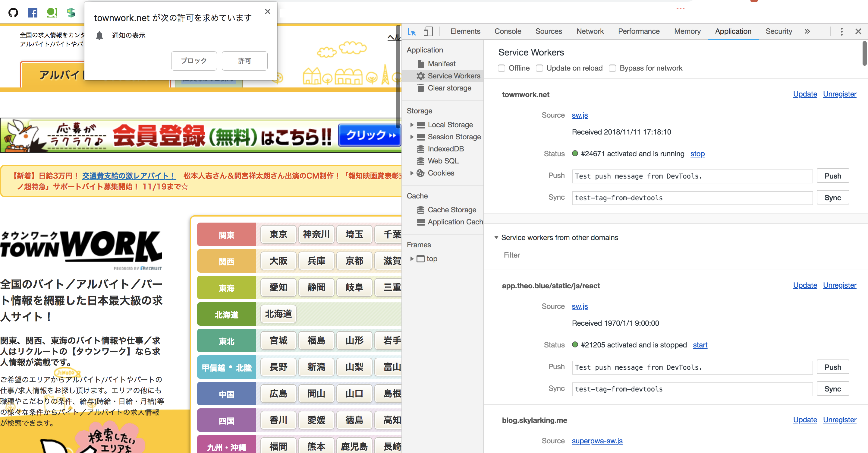Click Unregister for townwork.net service worker
Viewport: 868px width, 453px height.
point(839,94)
